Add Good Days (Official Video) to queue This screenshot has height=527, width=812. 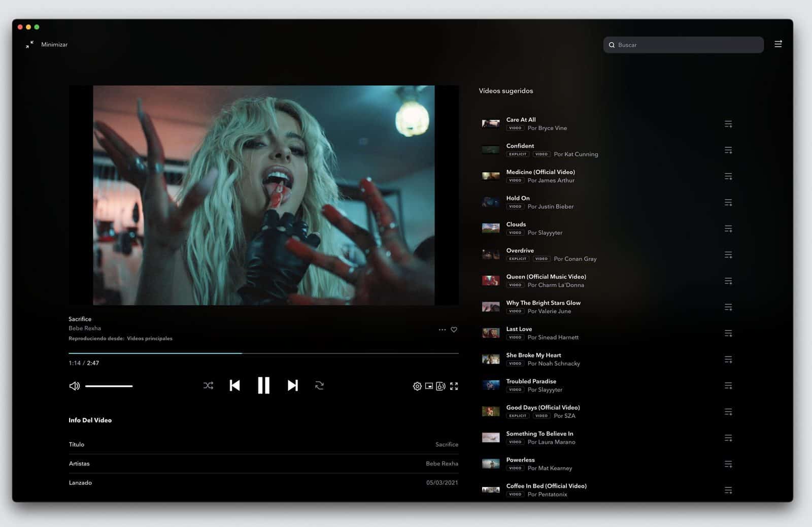728,412
